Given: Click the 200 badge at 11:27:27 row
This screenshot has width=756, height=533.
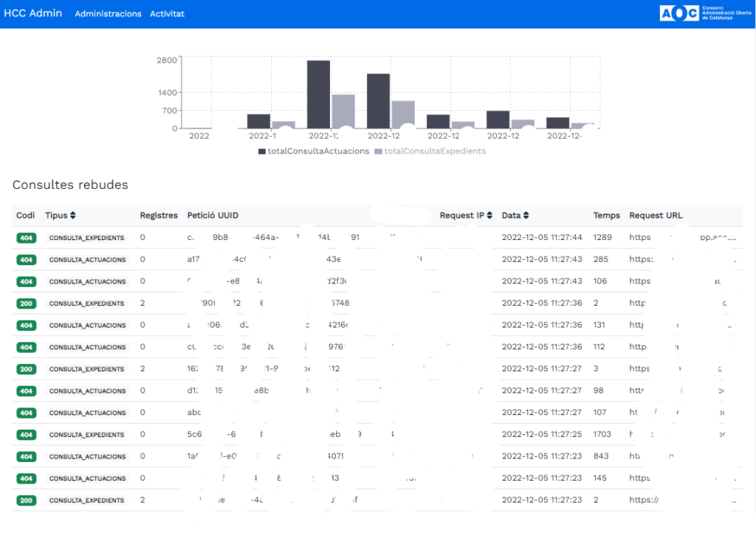Looking at the screenshot, I should [26, 369].
